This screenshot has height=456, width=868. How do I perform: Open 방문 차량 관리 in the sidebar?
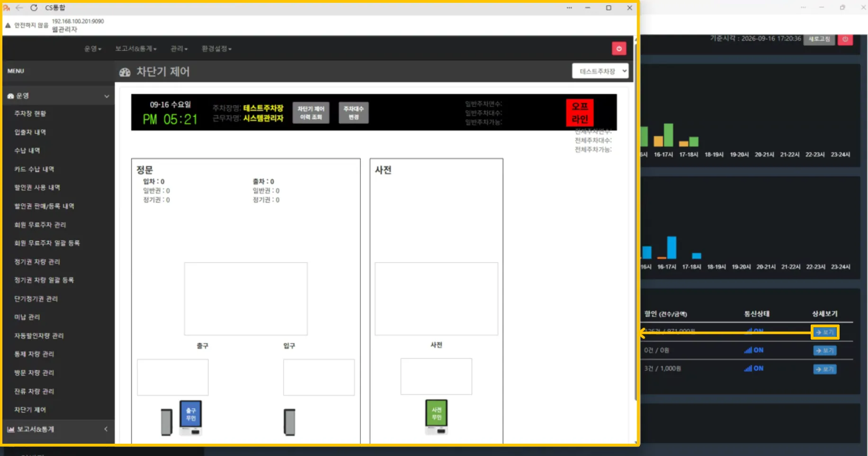pos(34,373)
